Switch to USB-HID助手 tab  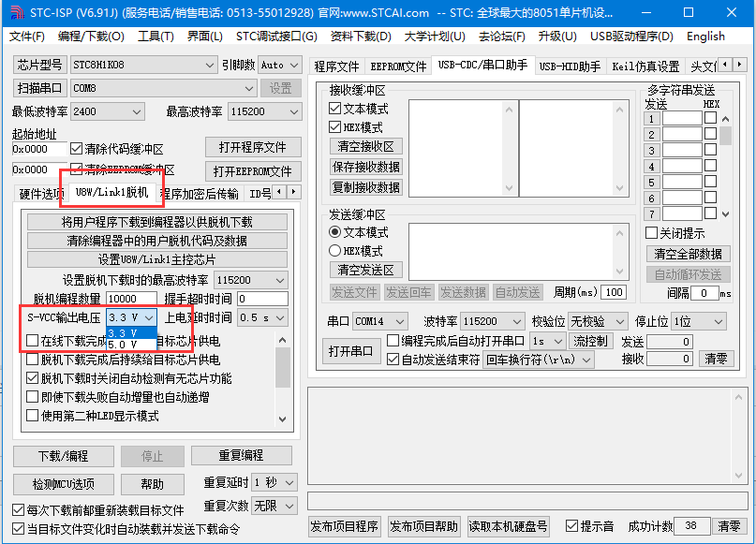570,66
